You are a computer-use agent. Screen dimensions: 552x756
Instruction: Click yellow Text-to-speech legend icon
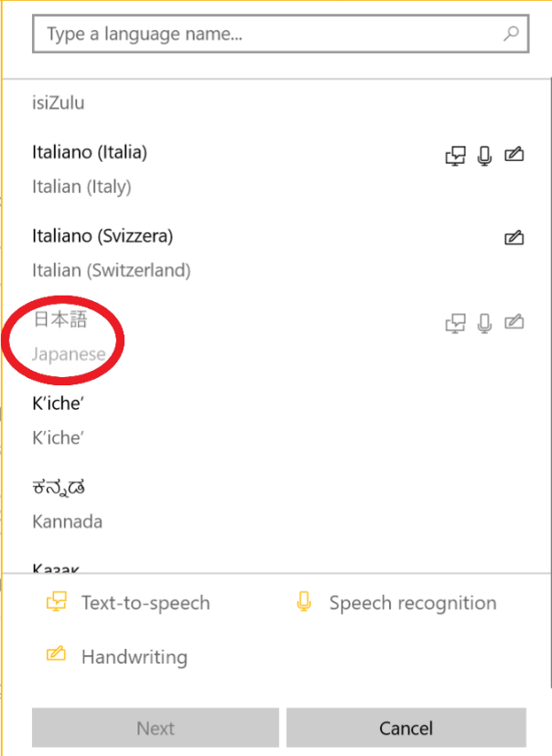click(57, 601)
